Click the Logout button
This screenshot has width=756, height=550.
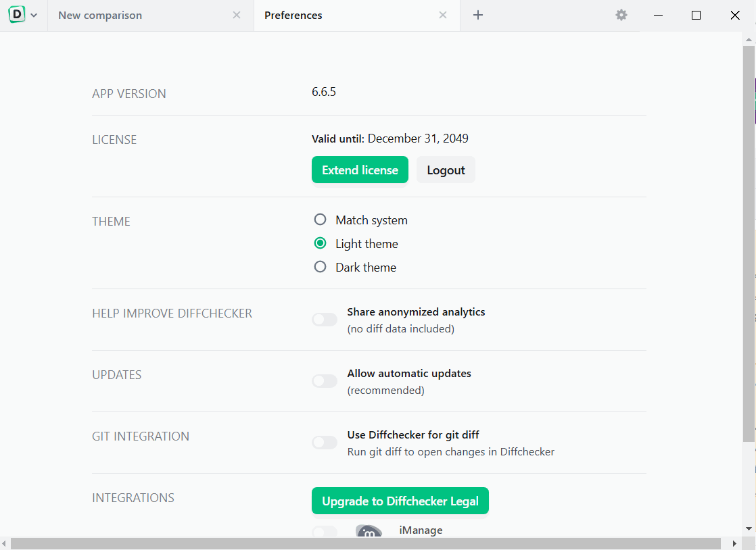point(446,170)
